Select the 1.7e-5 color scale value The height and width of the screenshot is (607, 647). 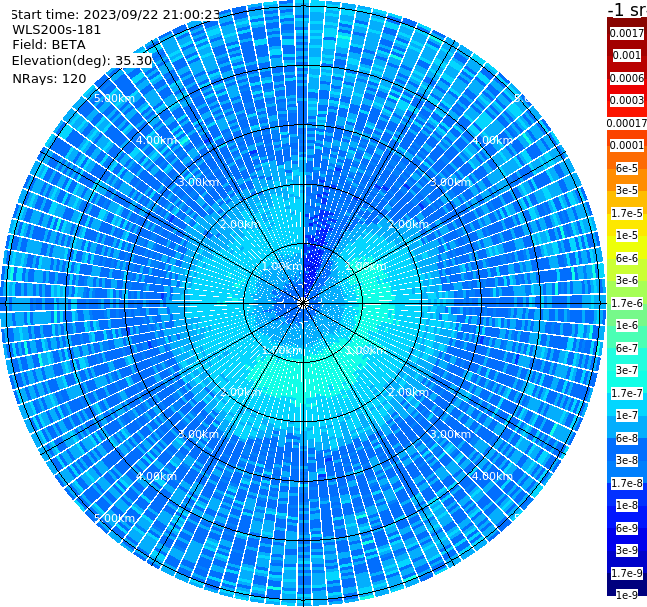627,213
